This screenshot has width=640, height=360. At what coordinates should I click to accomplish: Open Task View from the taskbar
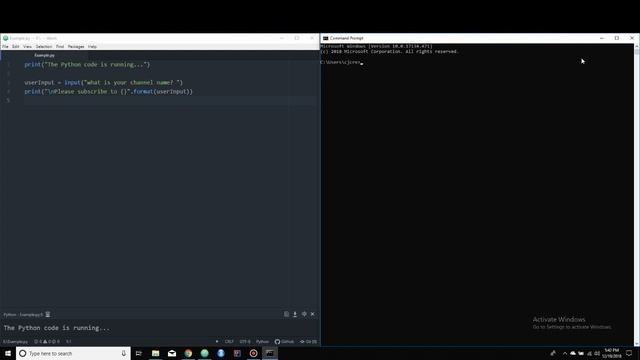(139, 353)
